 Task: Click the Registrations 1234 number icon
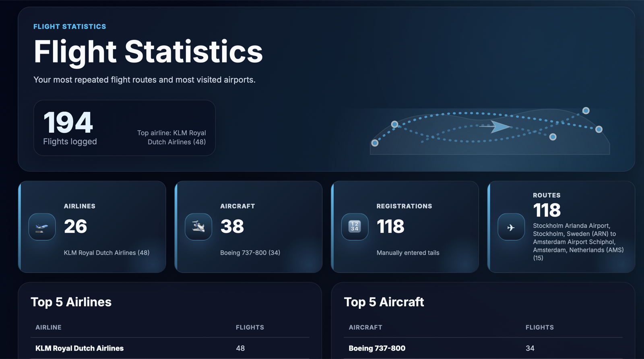tap(355, 227)
